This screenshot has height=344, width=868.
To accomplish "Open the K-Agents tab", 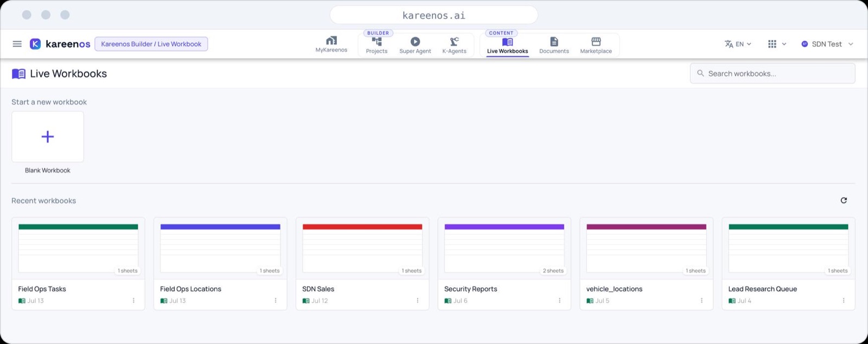I will [454, 46].
